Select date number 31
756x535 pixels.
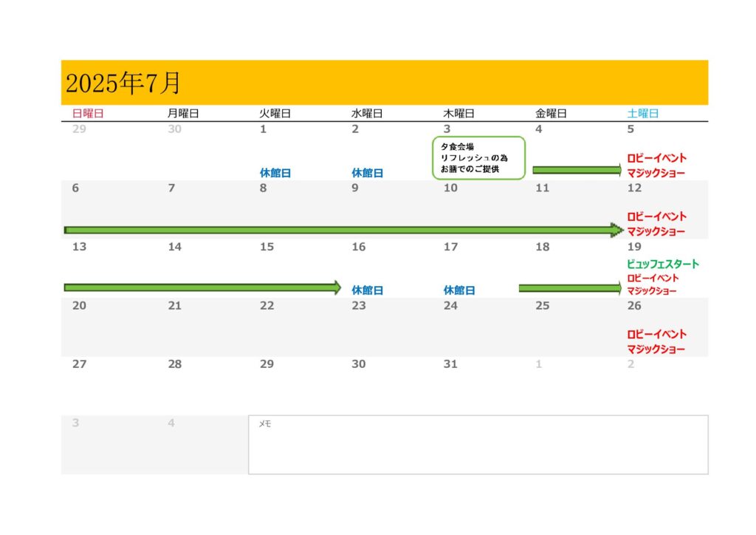(450, 364)
